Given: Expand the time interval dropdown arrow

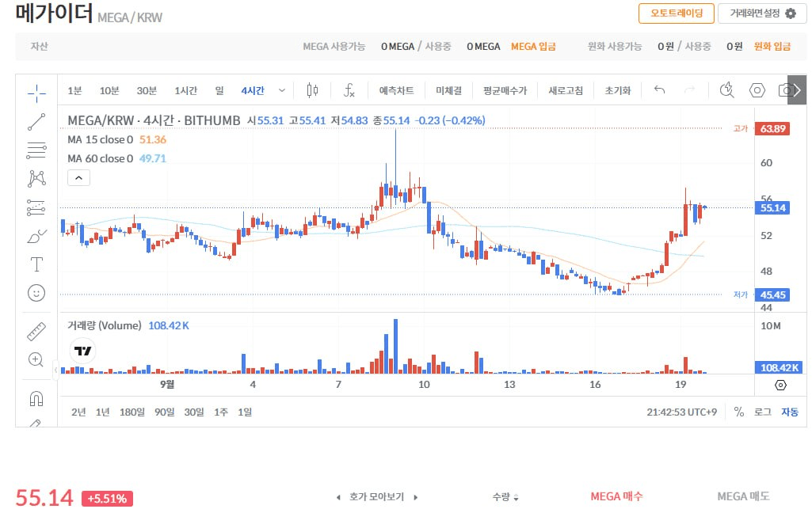Looking at the screenshot, I should point(282,90).
